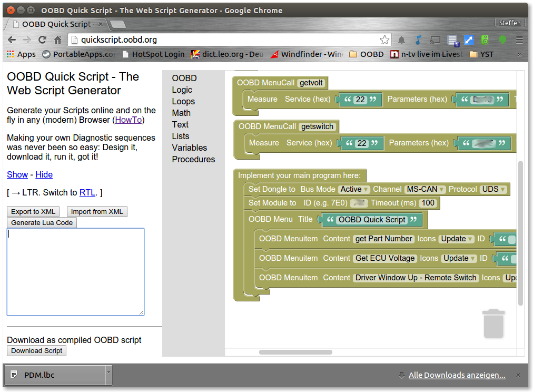Image resolution: width=533 pixels, height=392 pixels.
Task: Close the OOBD Quick Script browser tab
Action: tap(100, 24)
